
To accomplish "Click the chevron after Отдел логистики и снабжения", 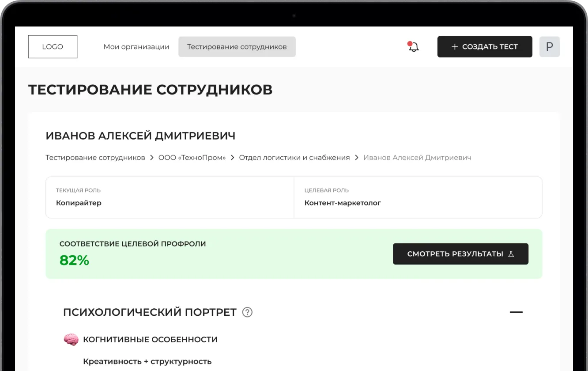I will [x=356, y=158].
